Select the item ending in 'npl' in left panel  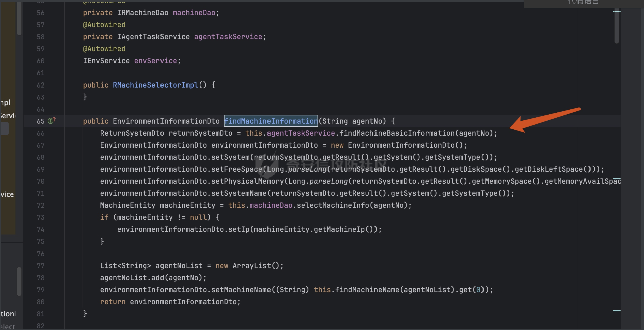5,102
